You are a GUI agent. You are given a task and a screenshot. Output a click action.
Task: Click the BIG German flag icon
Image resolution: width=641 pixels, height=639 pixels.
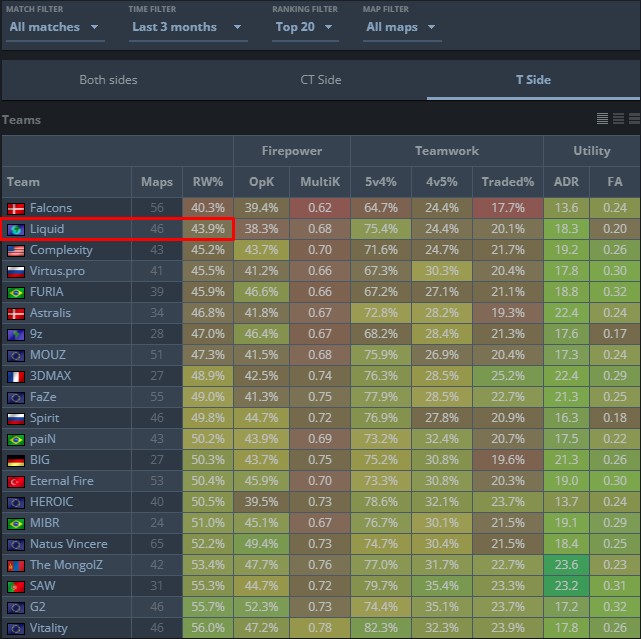pyautogui.click(x=16, y=460)
